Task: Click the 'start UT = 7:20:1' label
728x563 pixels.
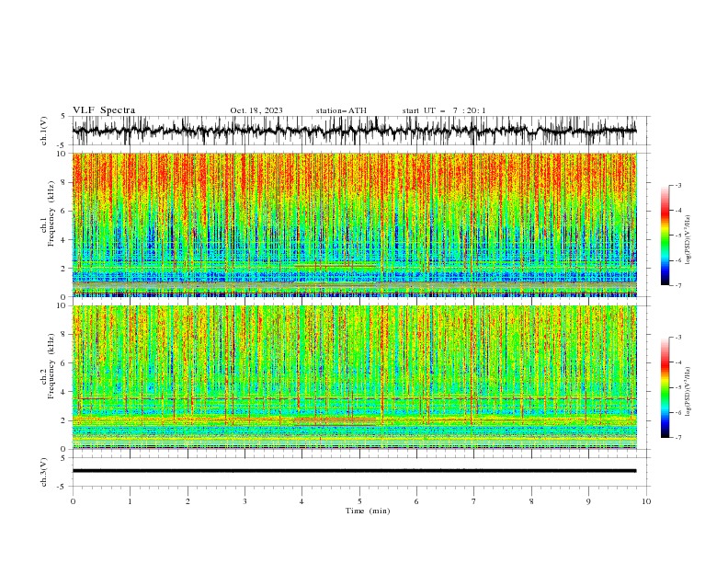Action: 444,110
